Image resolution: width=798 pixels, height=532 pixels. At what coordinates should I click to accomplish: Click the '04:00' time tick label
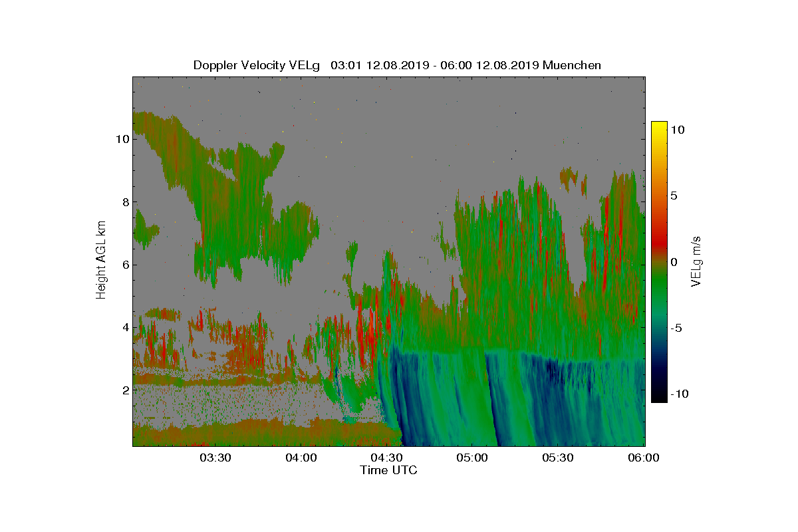click(x=301, y=458)
